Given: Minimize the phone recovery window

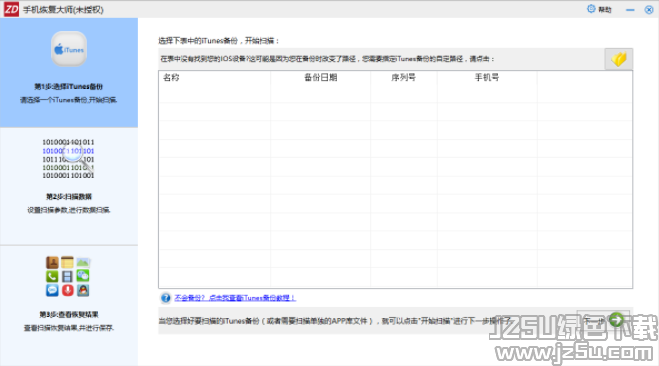Looking at the screenshot, I should point(630,10).
